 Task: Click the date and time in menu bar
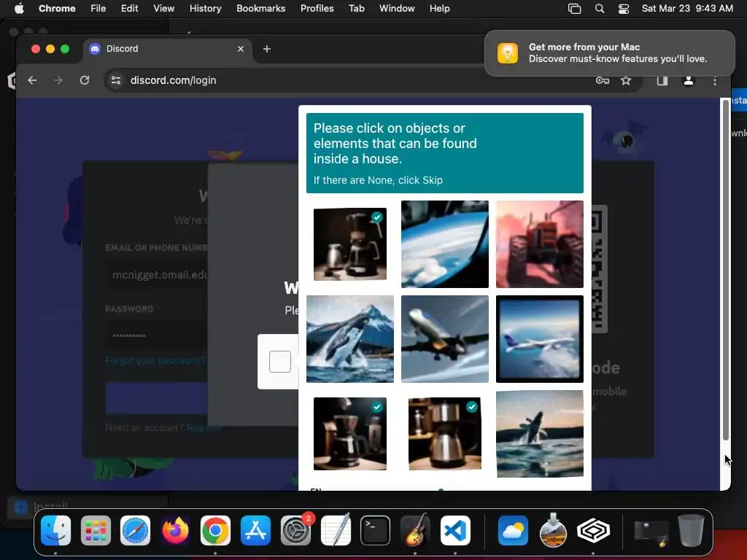tap(687, 9)
